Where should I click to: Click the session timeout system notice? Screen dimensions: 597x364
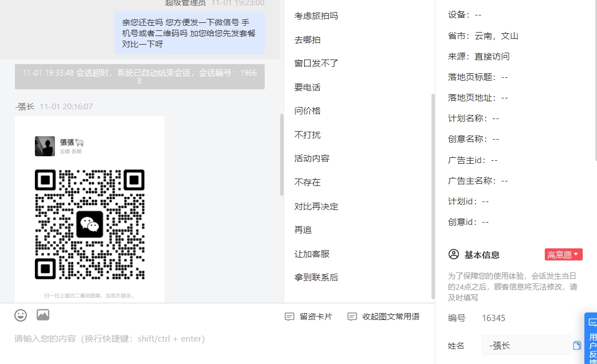[x=140, y=77]
